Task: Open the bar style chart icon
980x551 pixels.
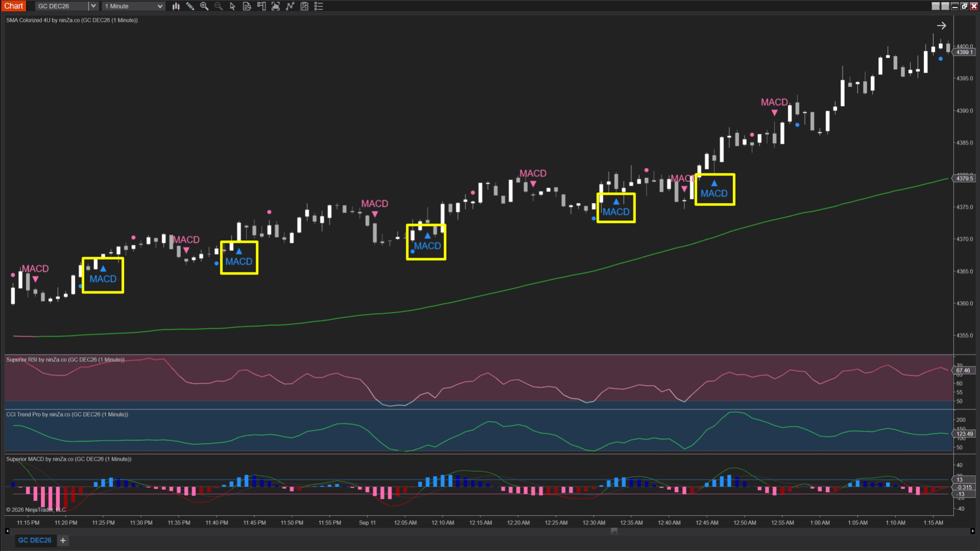Action: coord(176,6)
